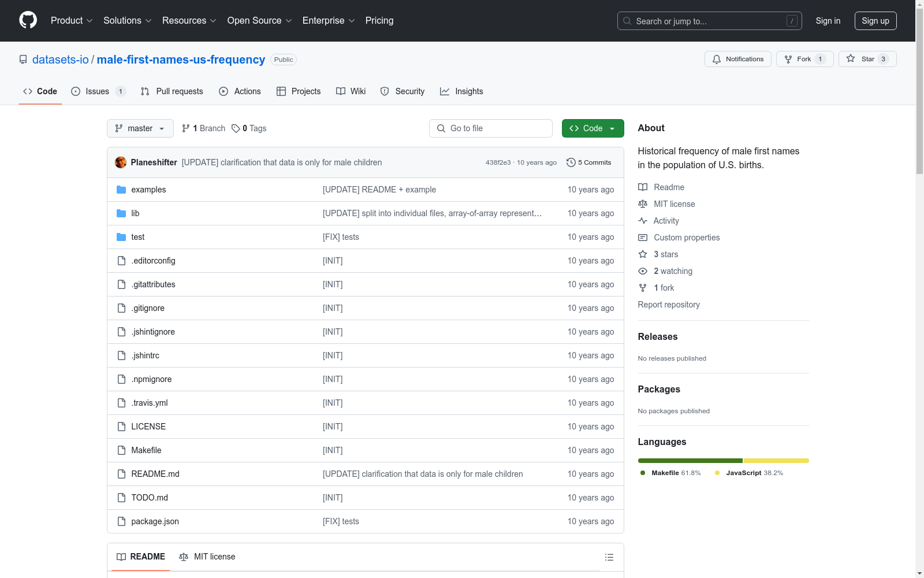Screen dimensions: 924x578
Task: Focus the Go to file input
Action: tap(491, 128)
